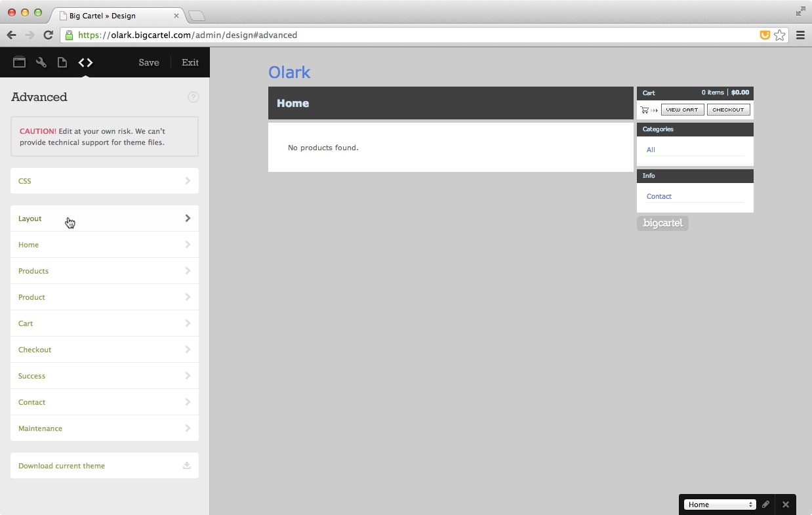Open the theme window icon tab

(x=20, y=62)
